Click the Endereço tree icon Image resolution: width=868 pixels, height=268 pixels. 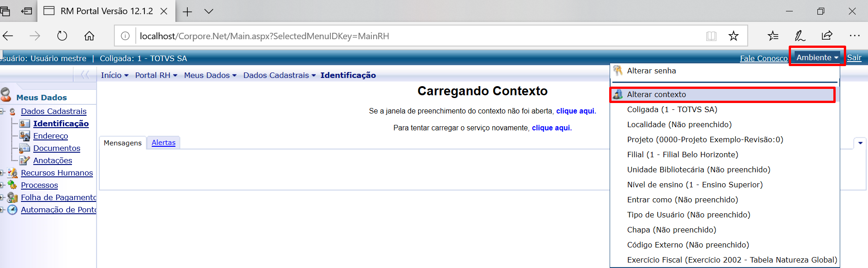25,136
